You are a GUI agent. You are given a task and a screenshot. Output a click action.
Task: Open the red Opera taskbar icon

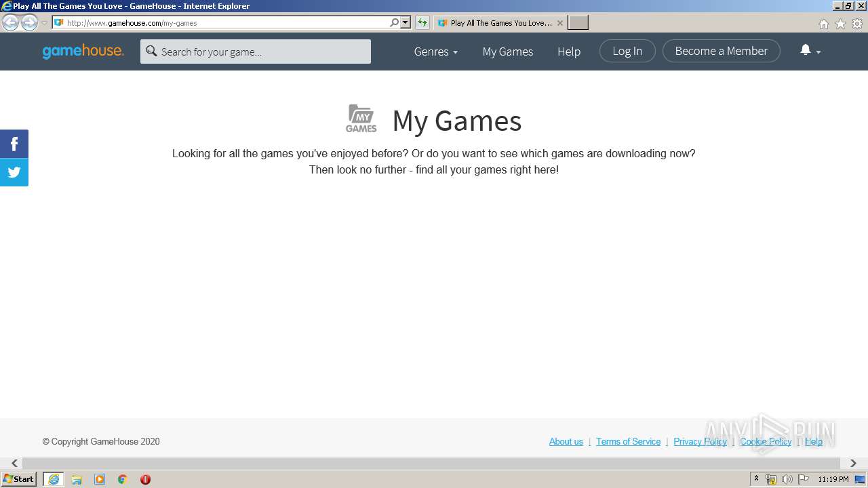pos(145,479)
